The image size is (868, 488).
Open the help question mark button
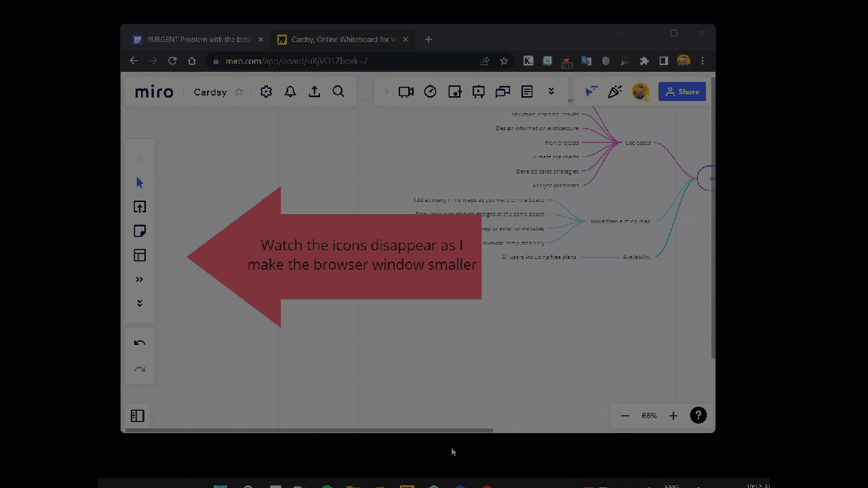pos(698,415)
